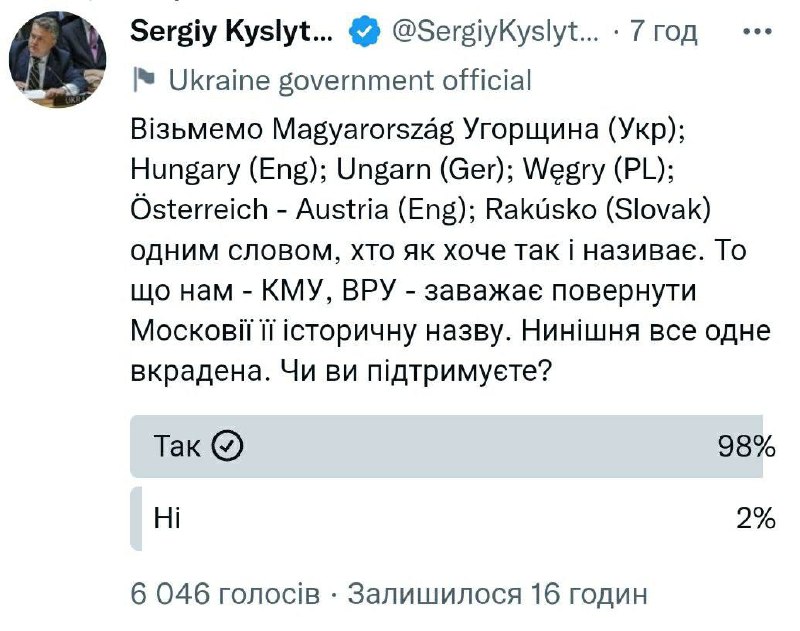
Task: Click 'Залишилося 16 годин' remaining time text
Action: [x=497, y=594]
